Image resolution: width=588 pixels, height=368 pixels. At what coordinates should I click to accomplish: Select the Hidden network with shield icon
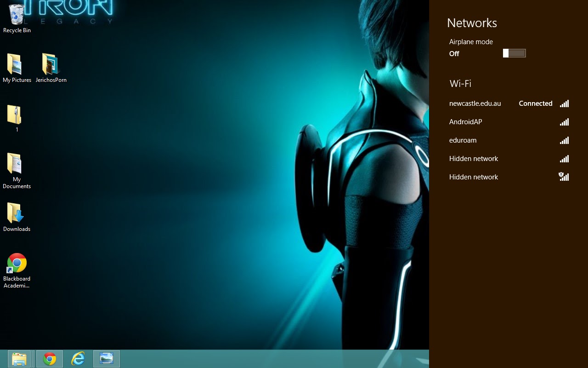[x=509, y=177]
